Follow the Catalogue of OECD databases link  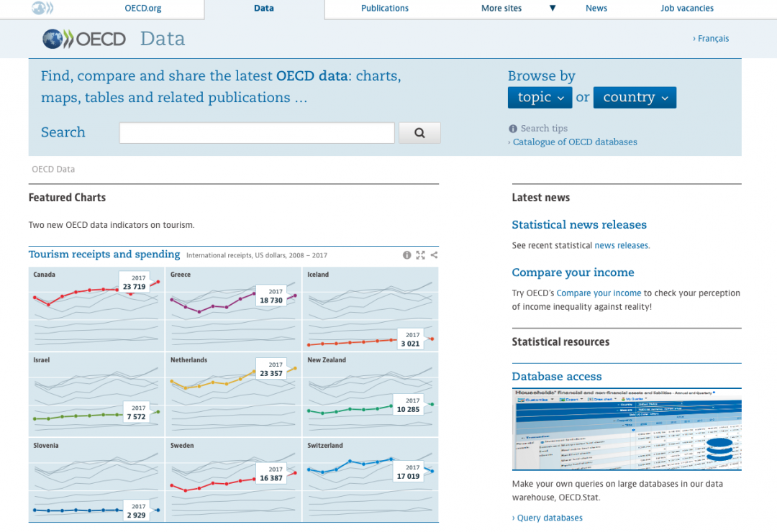point(574,142)
